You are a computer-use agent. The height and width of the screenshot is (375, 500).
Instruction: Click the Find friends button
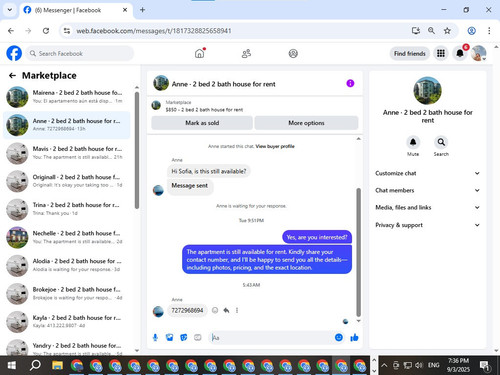coord(410,53)
